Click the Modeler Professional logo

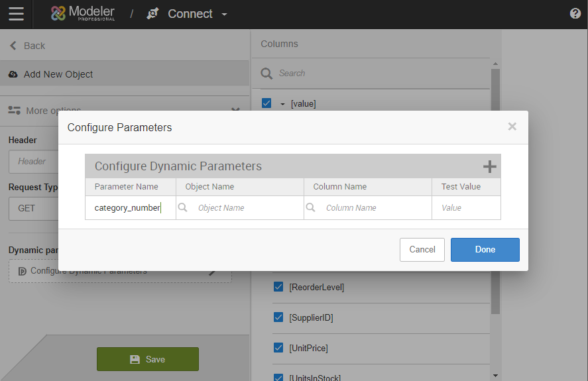pyautogui.click(x=84, y=13)
